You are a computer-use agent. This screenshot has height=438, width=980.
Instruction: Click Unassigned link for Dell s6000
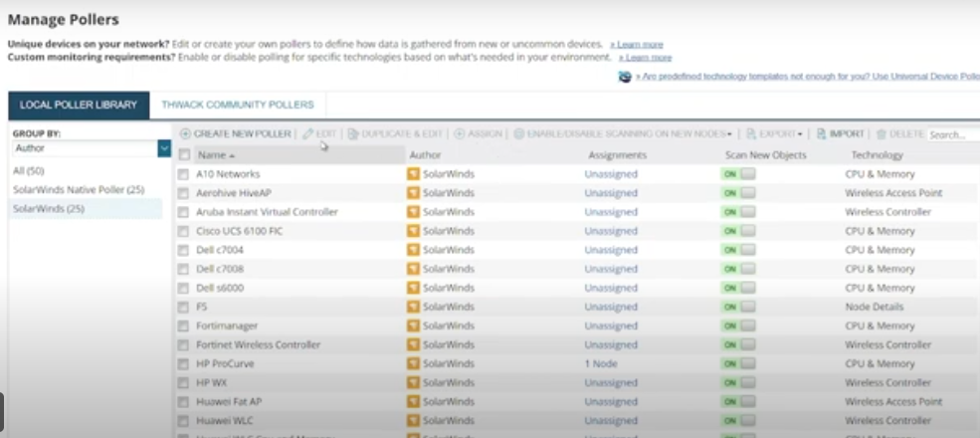(611, 288)
